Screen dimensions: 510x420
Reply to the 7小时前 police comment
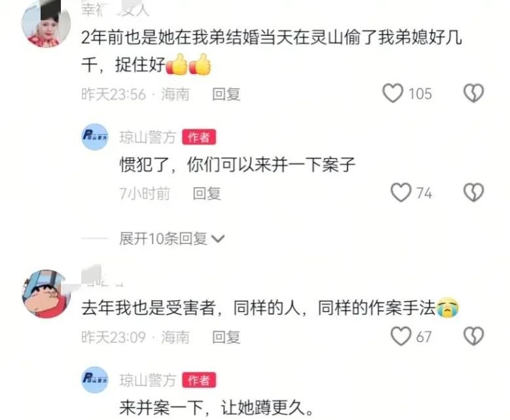[x=207, y=194]
